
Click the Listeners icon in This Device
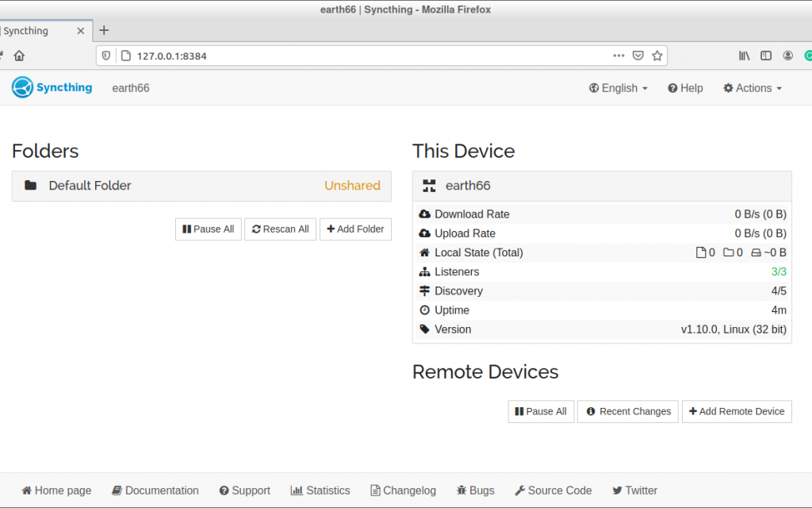pyautogui.click(x=426, y=271)
